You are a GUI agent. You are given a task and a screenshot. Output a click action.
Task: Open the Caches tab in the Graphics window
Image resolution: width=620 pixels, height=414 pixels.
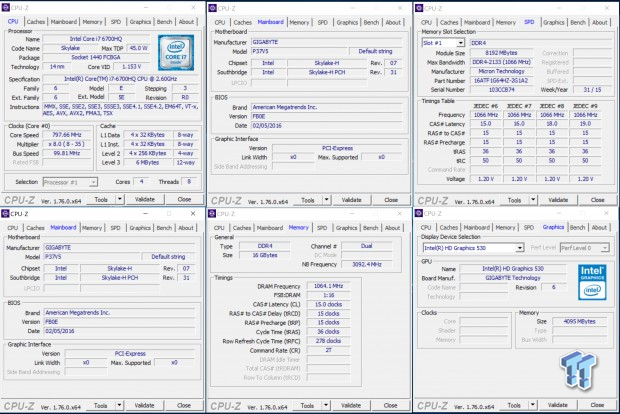point(449,227)
